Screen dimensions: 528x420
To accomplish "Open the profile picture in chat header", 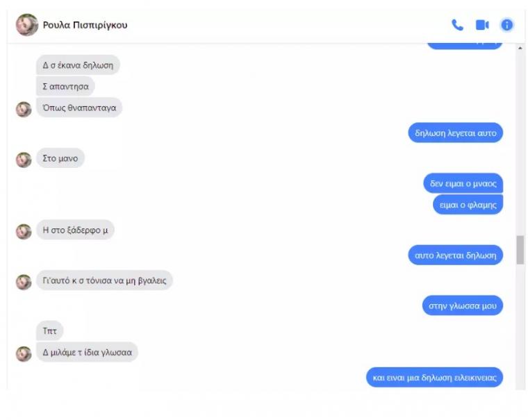I will pos(27,24).
